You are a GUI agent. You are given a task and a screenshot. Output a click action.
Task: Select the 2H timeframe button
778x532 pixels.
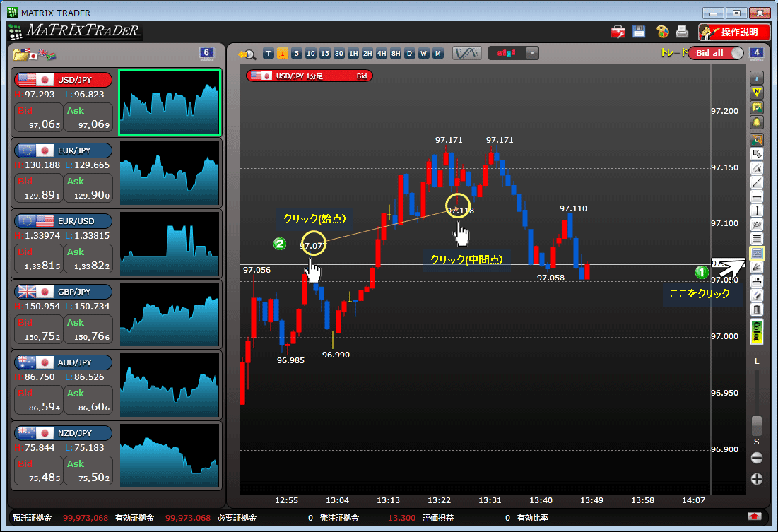(x=367, y=53)
